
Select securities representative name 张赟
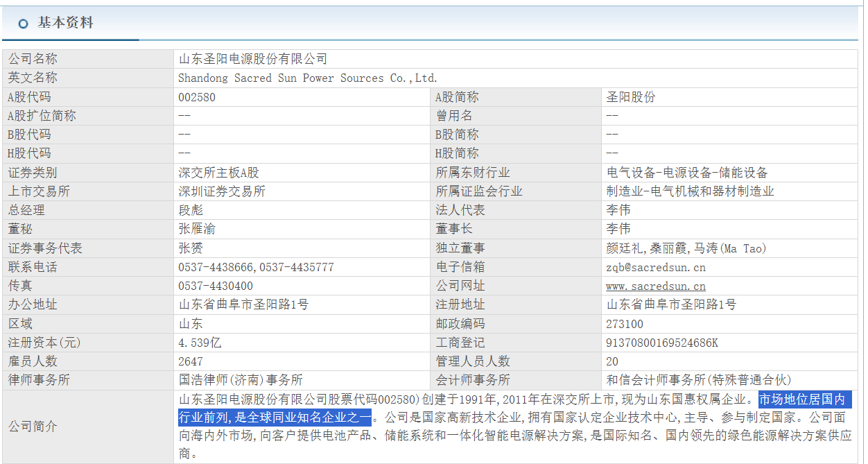(x=191, y=248)
